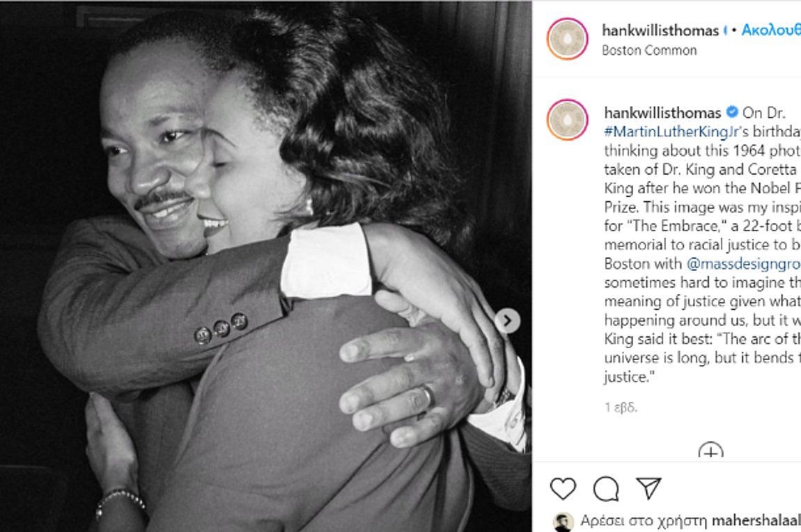Click the black-and-white embrace photo

pyautogui.click(x=265, y=266)
